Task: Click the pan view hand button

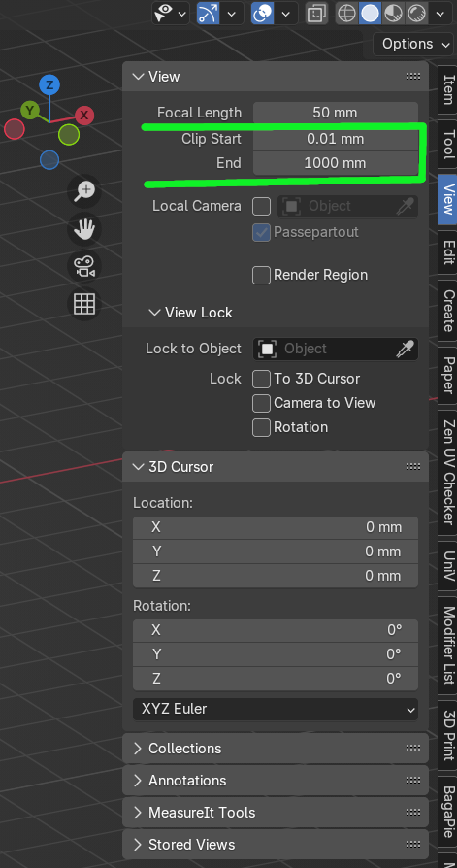Action: pyautogui.click(x=84, y=228)
